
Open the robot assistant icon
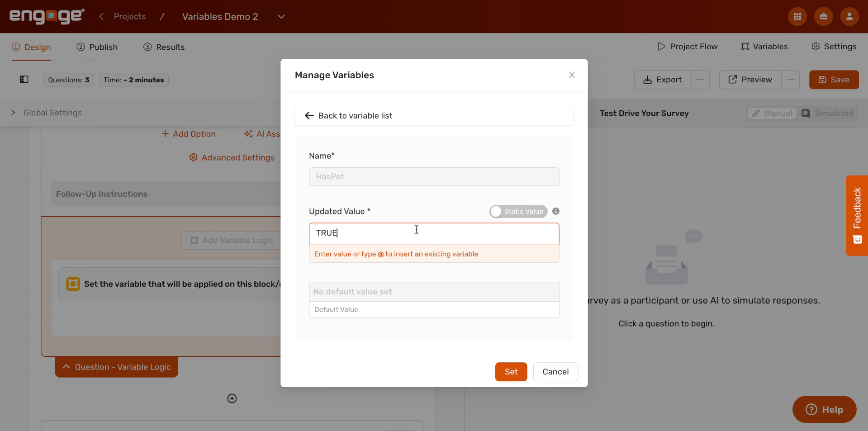(x=823, y=17)
